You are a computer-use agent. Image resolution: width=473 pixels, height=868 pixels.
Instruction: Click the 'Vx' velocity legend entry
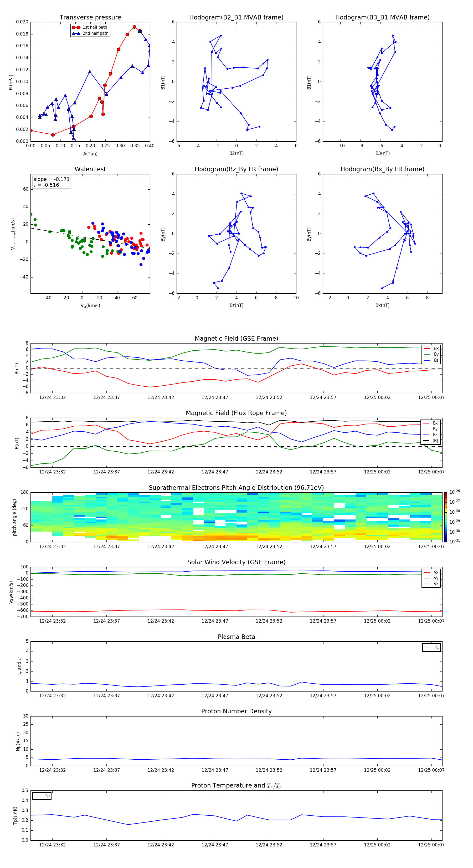431,572
